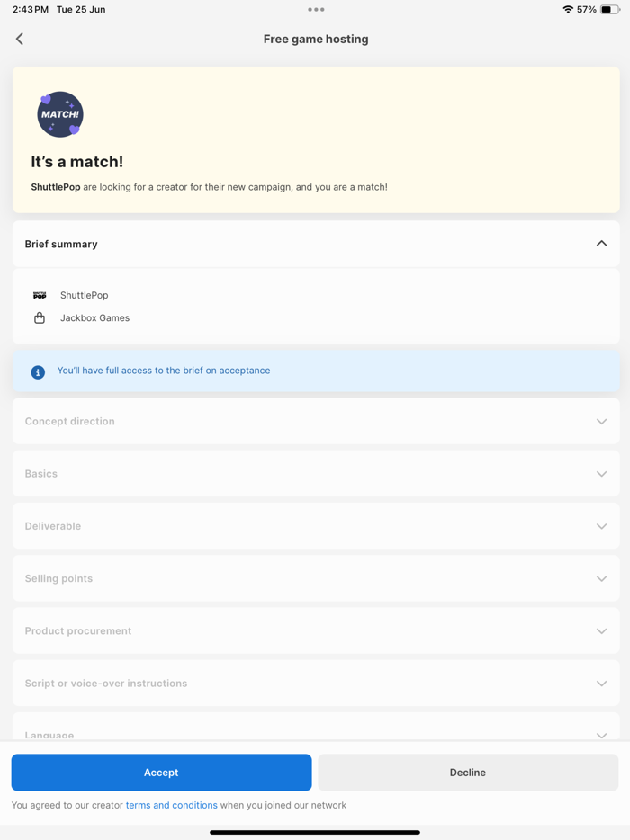Open the terms and conditions link
630x840 pixels.
pos(171,805)
